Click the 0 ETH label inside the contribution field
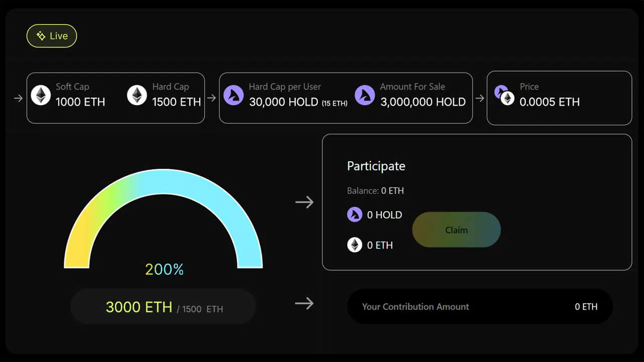The height and width of the screenshot is (362, 644). pyautogui.click(x=586, y=307)
